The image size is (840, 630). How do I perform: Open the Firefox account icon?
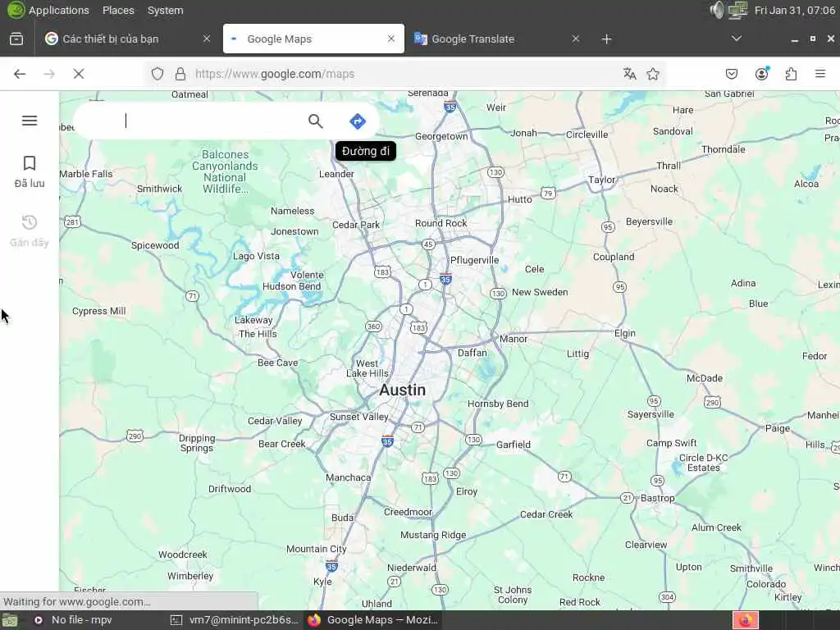point(762,74)
